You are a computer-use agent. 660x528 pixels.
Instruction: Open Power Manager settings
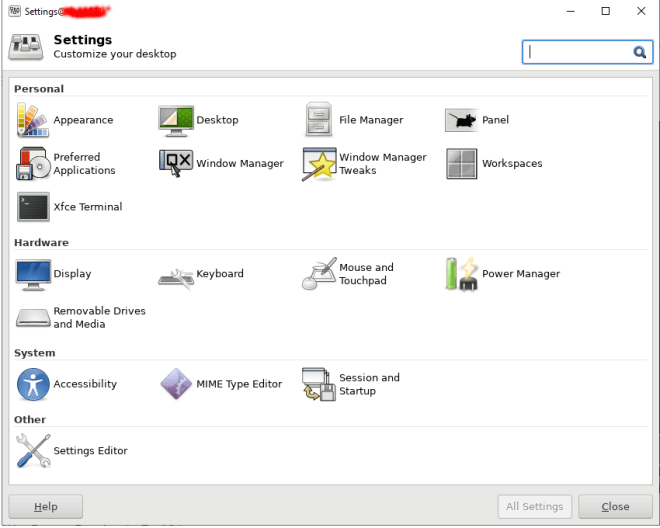462,274
